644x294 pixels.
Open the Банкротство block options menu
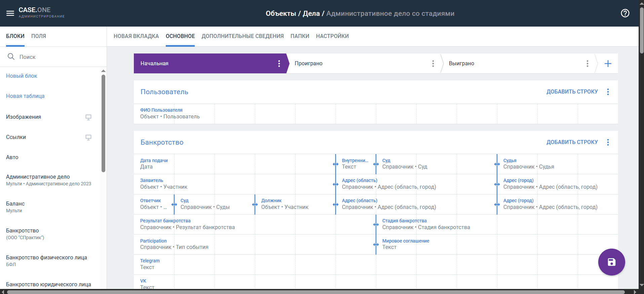tap(608, 142)
